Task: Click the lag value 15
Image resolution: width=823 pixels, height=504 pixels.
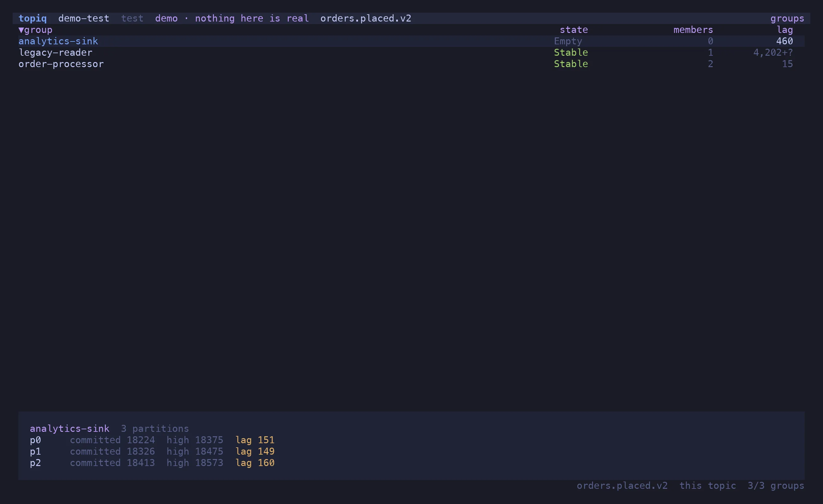Action: click(x=787, y=64)
